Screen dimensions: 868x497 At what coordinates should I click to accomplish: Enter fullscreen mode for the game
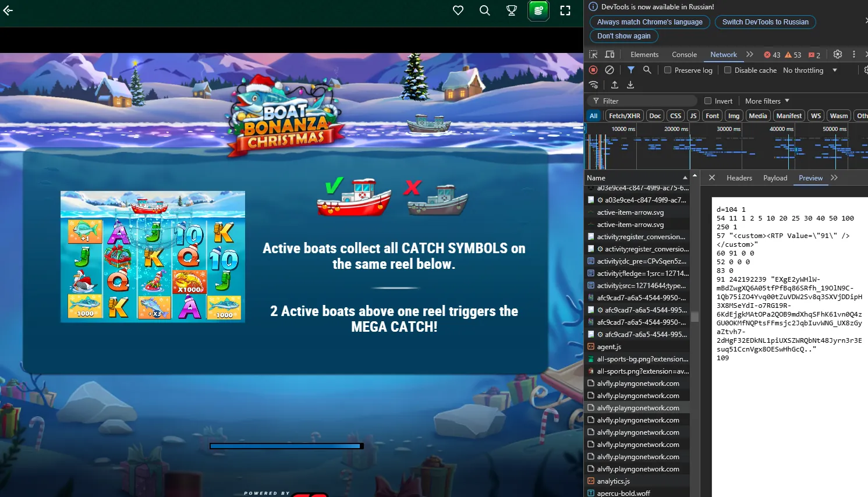pos(565,10)
